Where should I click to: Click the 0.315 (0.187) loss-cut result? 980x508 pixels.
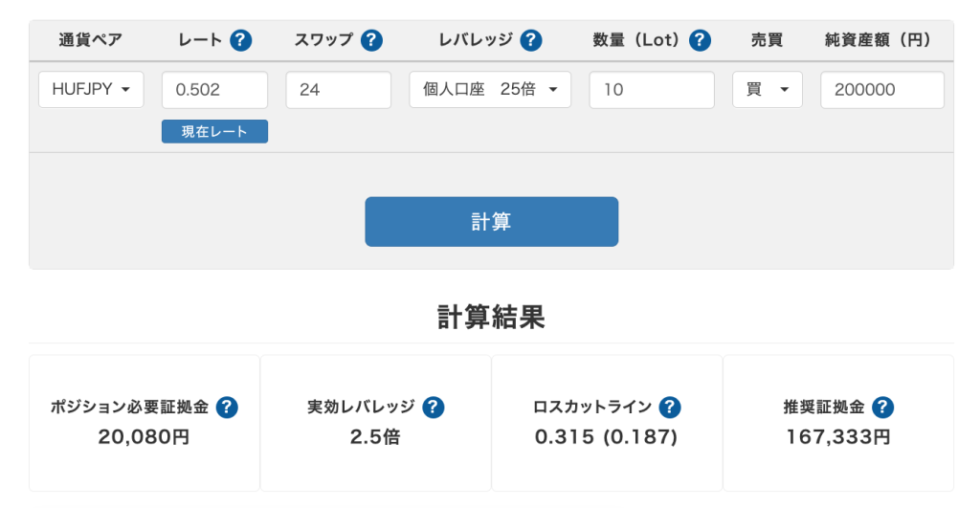[606, 437]
